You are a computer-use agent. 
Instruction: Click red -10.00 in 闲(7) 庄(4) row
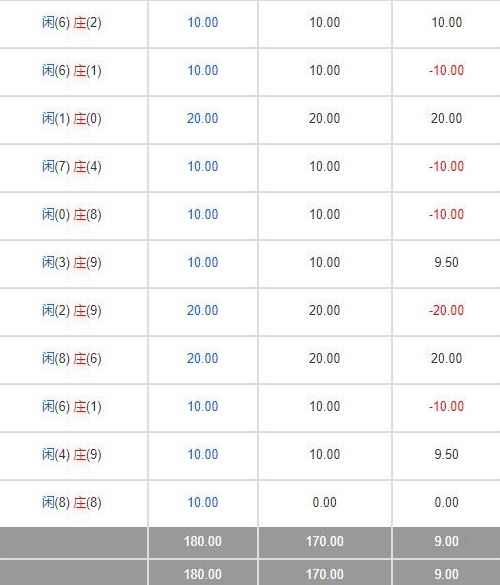pyautogui.click(x=446, y=166)
